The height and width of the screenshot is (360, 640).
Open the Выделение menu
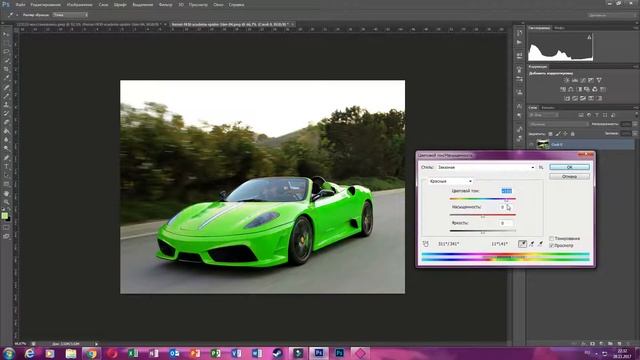(143, 5)
